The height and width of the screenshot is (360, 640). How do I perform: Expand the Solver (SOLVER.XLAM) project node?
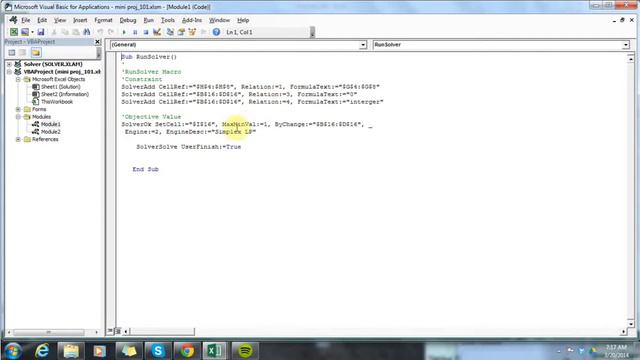coord(9,64)
